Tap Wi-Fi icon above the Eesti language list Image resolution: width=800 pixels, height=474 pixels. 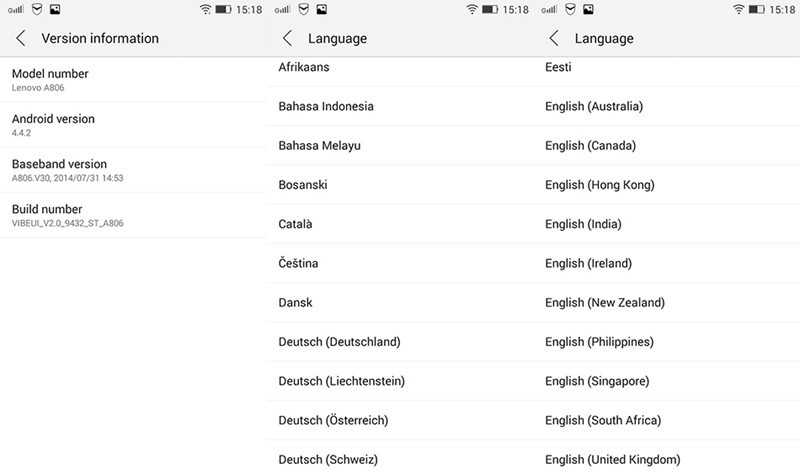[739, 9]
